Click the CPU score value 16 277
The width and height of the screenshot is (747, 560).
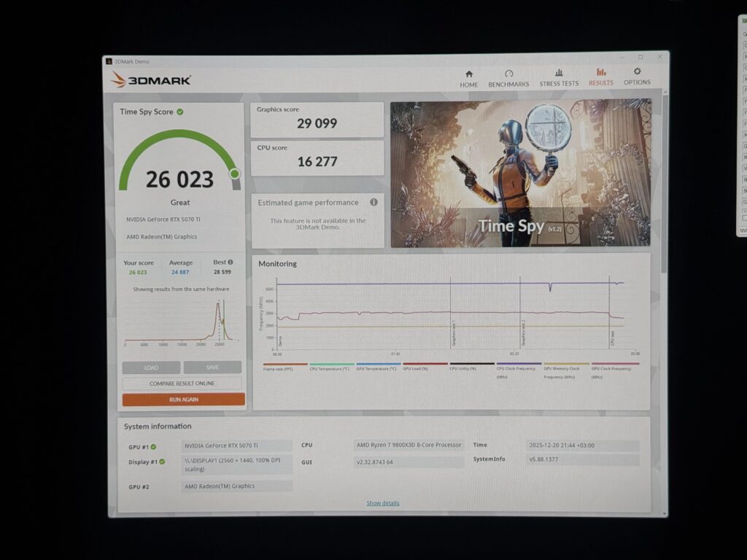(x=317, y=161)
